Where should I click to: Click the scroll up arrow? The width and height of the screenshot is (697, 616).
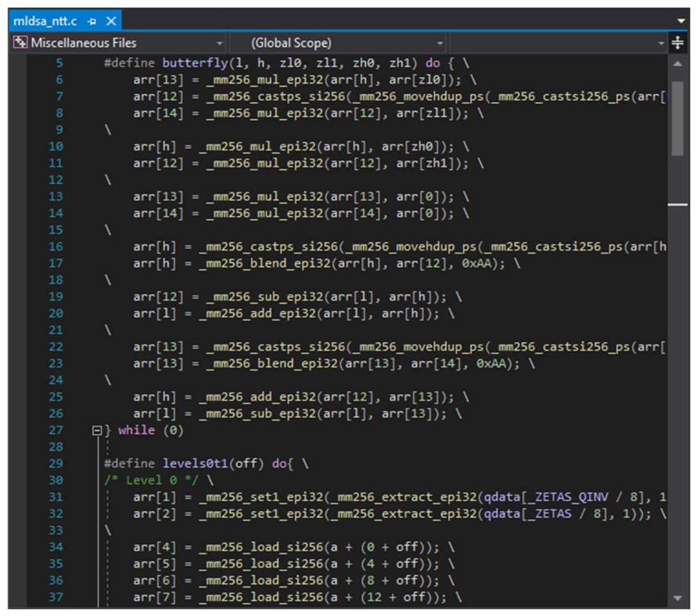(677, 63)
